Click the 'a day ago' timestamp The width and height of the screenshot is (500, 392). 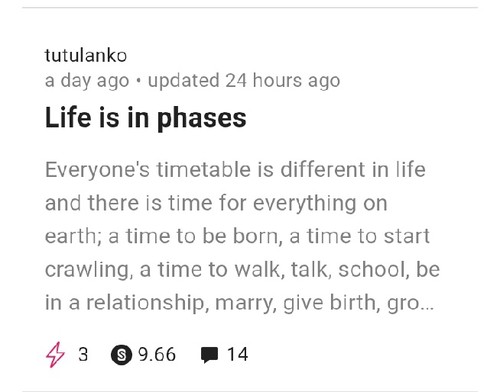coord(87,81)
